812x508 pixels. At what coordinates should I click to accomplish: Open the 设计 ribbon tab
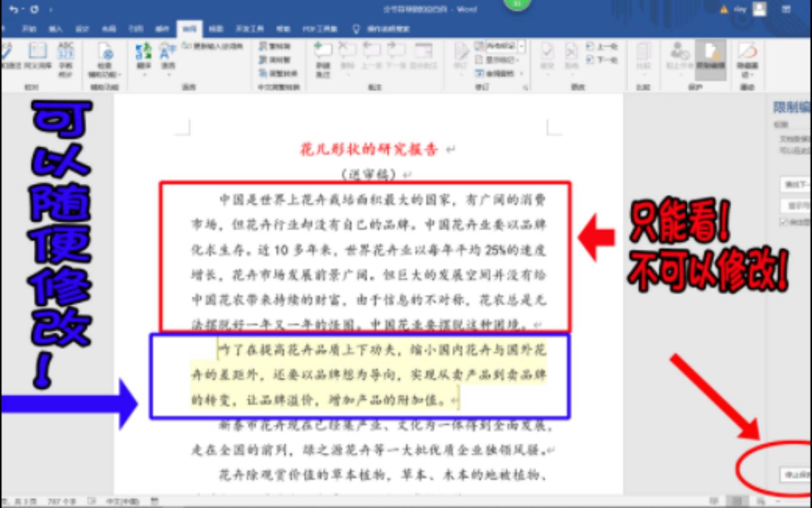coord(82,29)
